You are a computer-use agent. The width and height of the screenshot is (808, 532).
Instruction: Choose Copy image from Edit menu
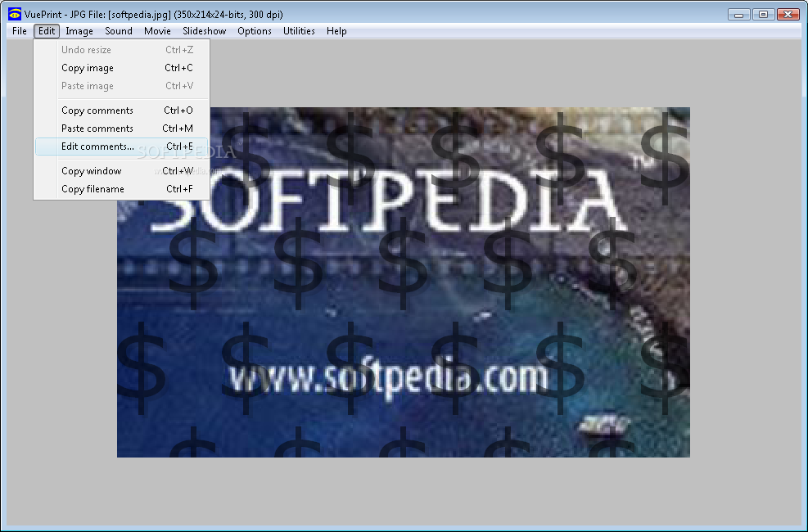tap(122, 68)
